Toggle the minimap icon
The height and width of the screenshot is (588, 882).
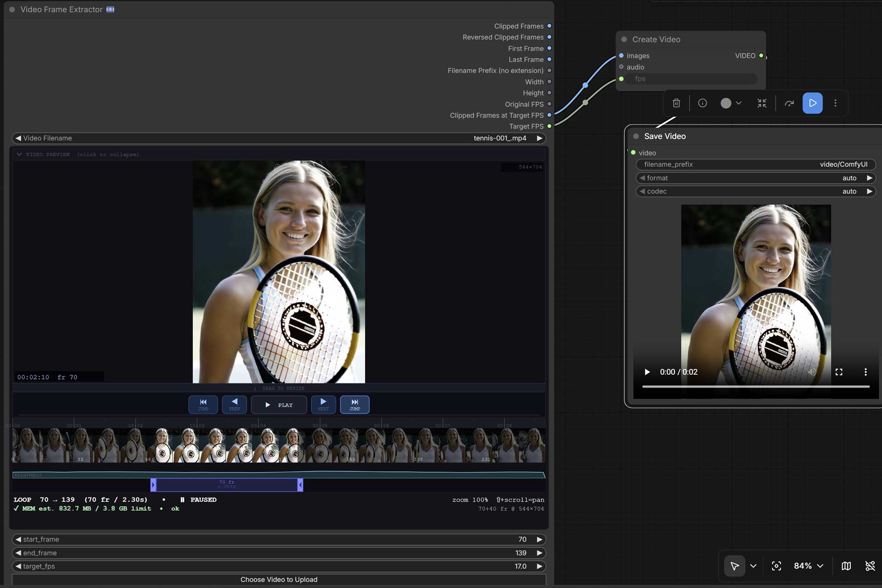tap(846, 566)
